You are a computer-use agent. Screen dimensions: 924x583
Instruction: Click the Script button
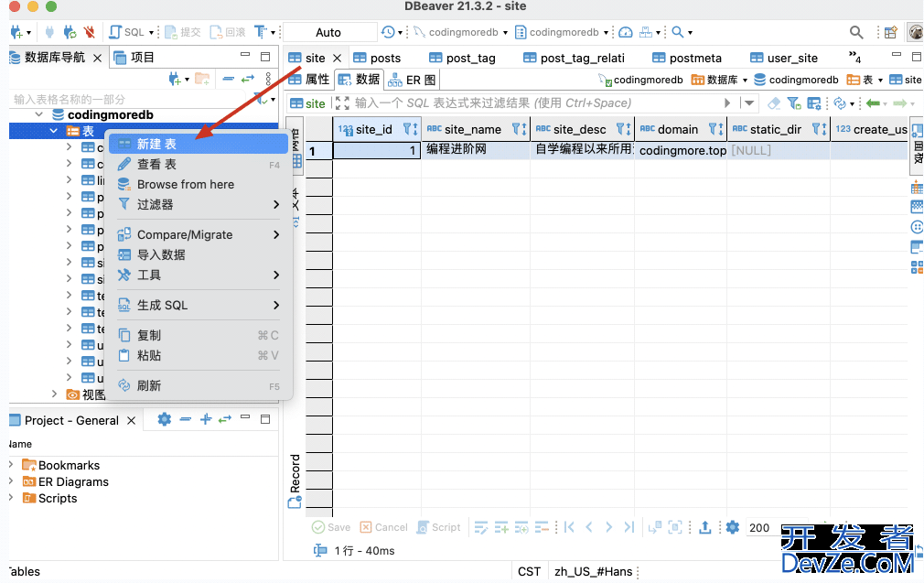point(439,527)
